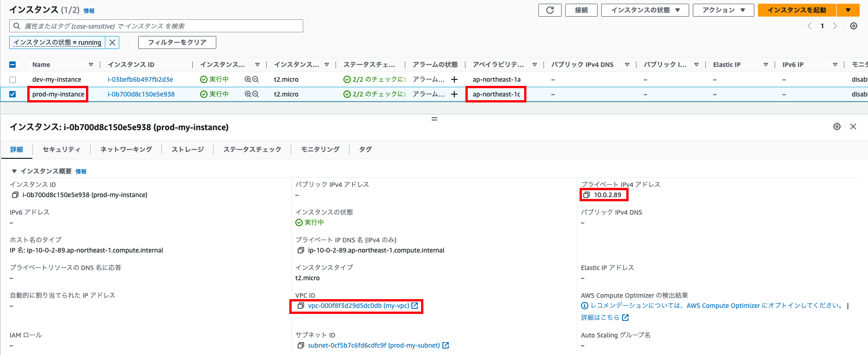Zoom in icon for dev-my-instance row
The width and height of the screenshot is (868, 355).
point(248,79)
